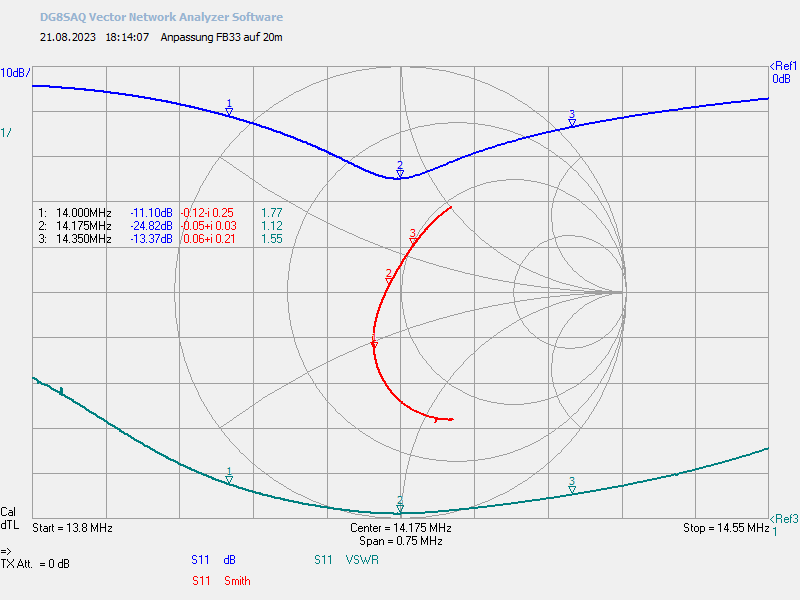Click the teal 'VSWR' format label
Image resolution: width=800 pixels, height=600 pixels.
[362, 560]
